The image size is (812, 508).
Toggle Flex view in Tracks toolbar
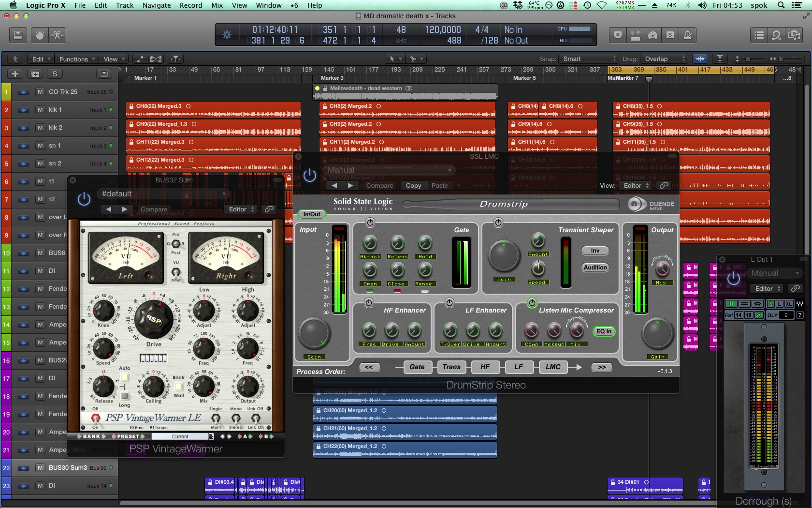156,59
